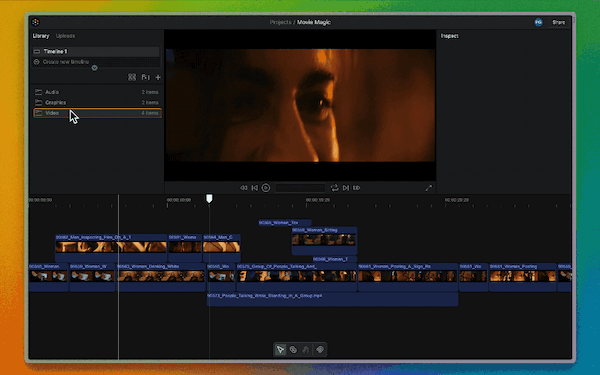Click the rewind playback button
This screenshot has height=375, width=600.
(243, 188)
